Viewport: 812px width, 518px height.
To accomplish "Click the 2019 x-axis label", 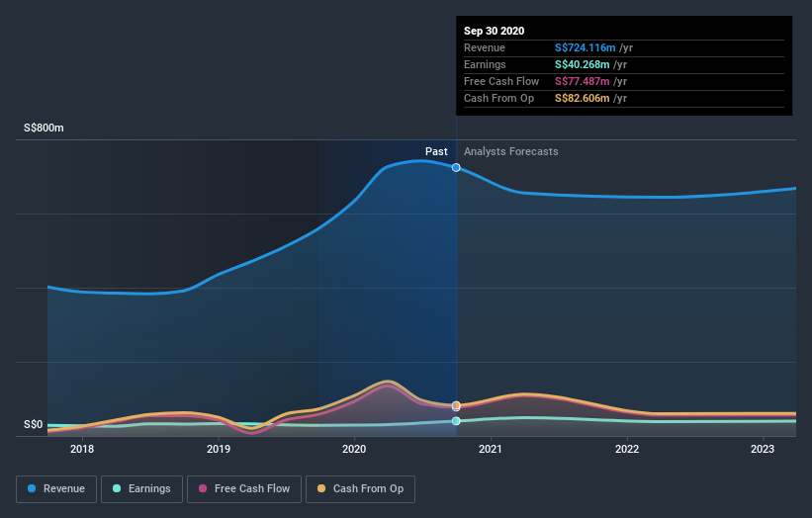I will click(x=218, y=449).
